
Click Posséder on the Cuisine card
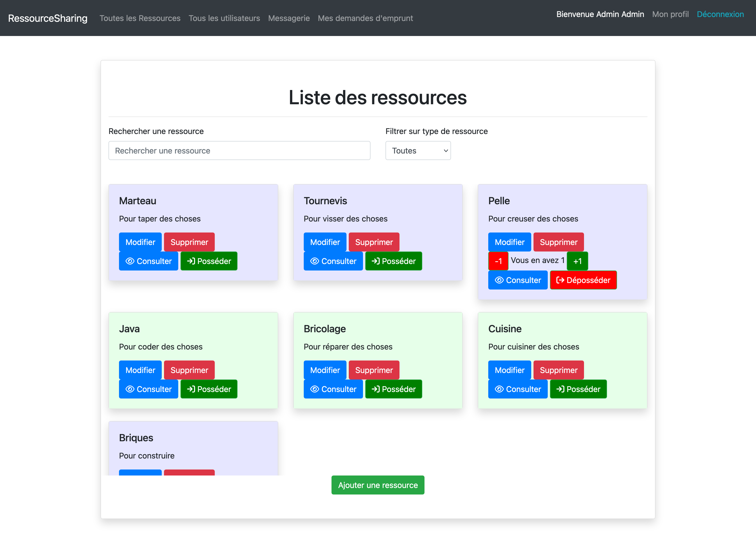[578, 389]
